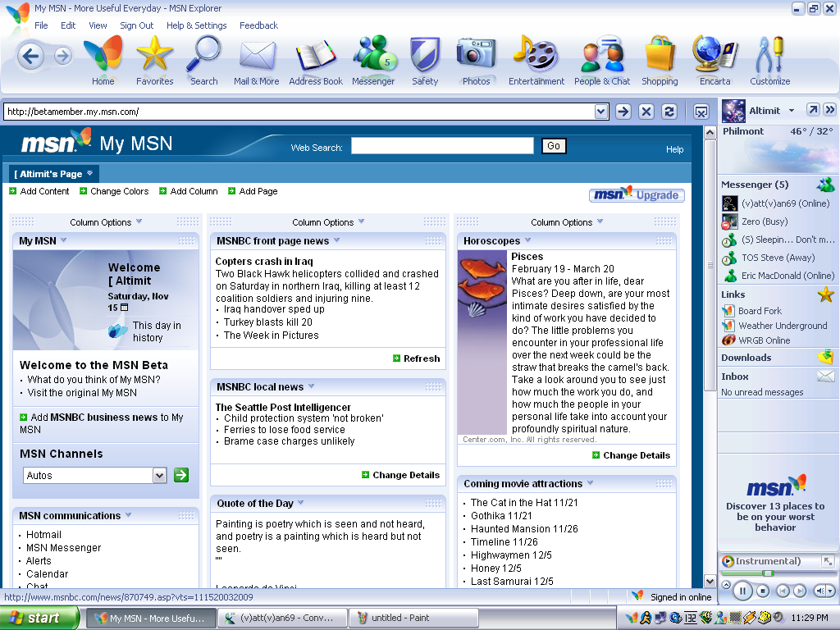This screenshot has height=630, width=840.
Task: Click the media player seek slider
Action: pyautogui.click(x=769, y=573)
